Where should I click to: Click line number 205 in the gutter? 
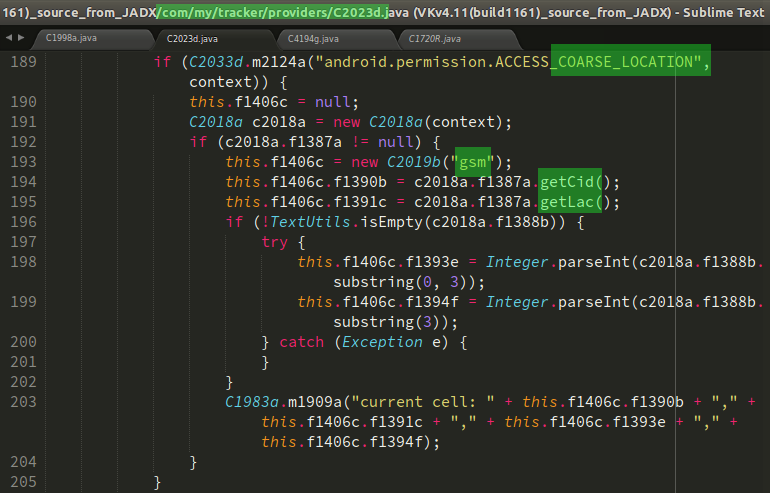[20, 482]
